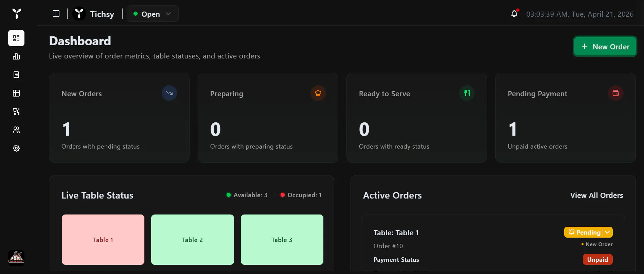Click the 'Order #10' text

click(x=388, y=246)
